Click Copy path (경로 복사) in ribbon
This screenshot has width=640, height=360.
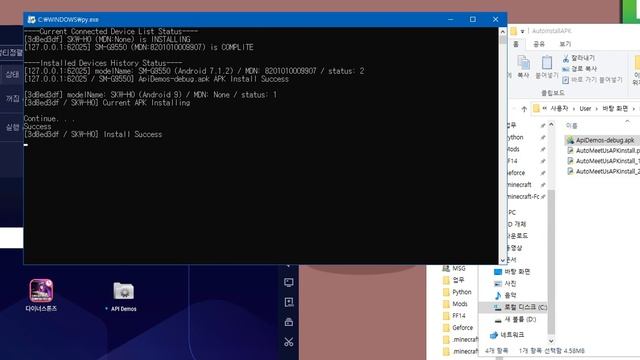(x=579, y=69)
